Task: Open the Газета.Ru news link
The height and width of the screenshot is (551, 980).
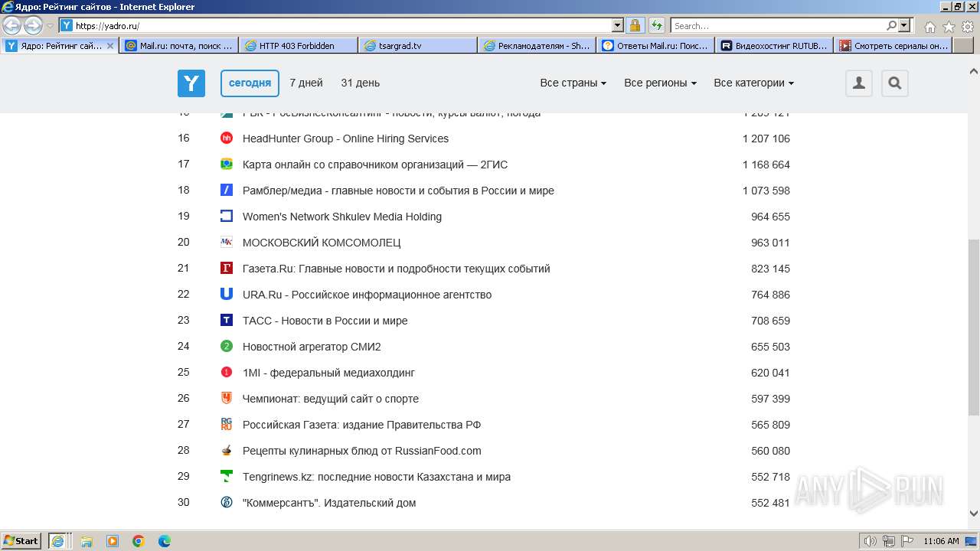Action: coord(397,269)
